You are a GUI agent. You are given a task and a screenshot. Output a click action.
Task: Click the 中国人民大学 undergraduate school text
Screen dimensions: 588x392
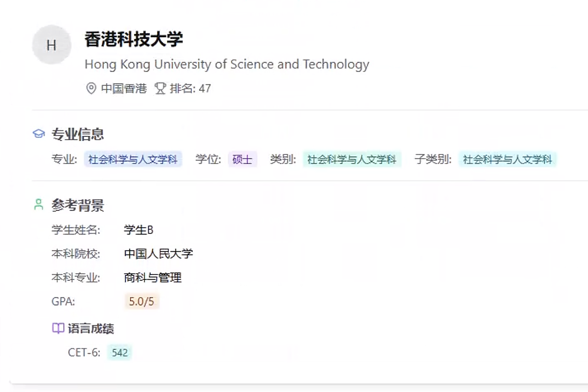pos(158,254)
